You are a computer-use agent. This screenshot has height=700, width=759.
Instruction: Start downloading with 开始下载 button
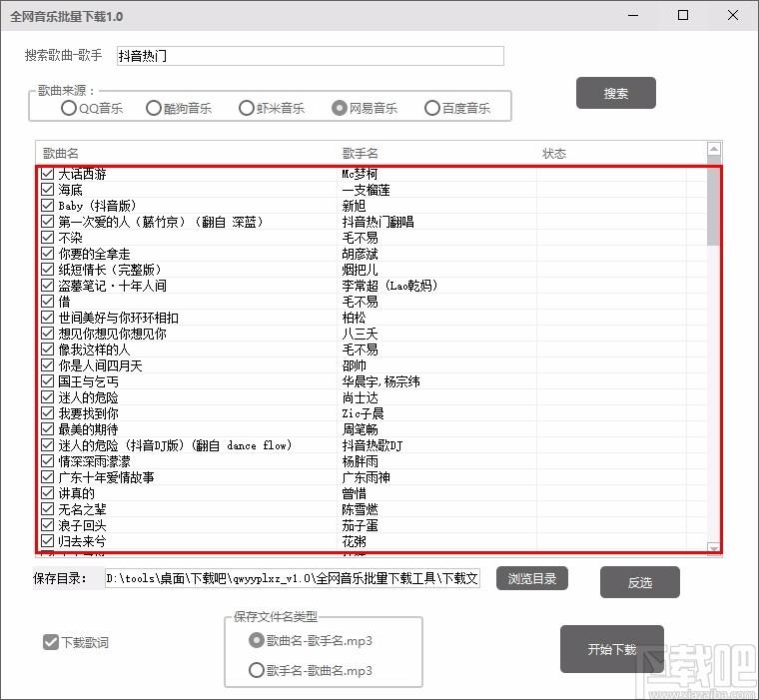pos(612,649)
